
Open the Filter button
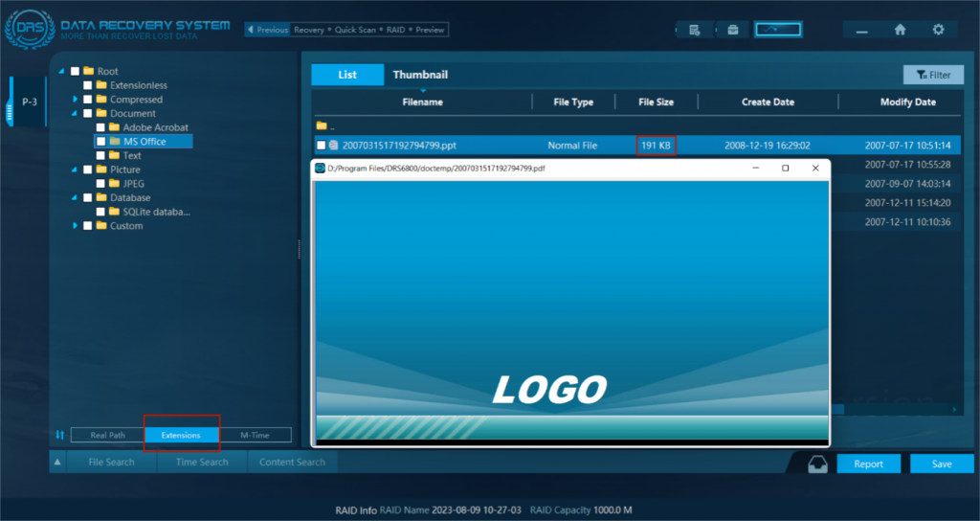[x=933, y=75]
